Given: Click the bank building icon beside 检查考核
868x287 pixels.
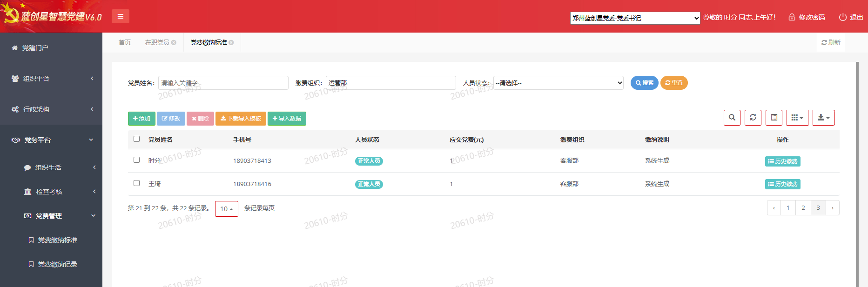Looking at the screenshot, I should click(28, 192).
